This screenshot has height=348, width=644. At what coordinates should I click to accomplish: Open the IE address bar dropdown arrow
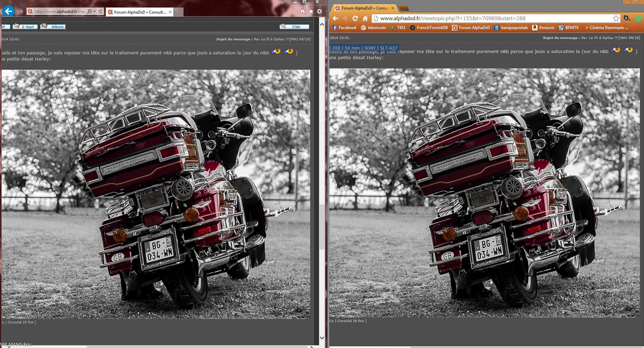point(94,11)
